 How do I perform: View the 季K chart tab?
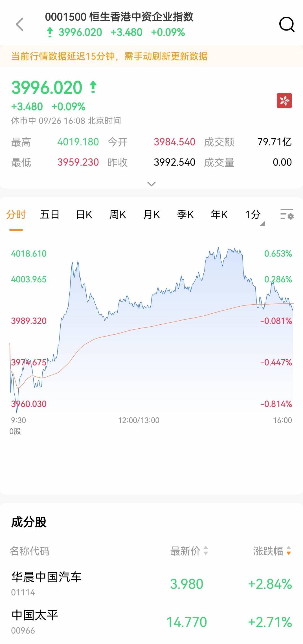click(x=185, y=215)
